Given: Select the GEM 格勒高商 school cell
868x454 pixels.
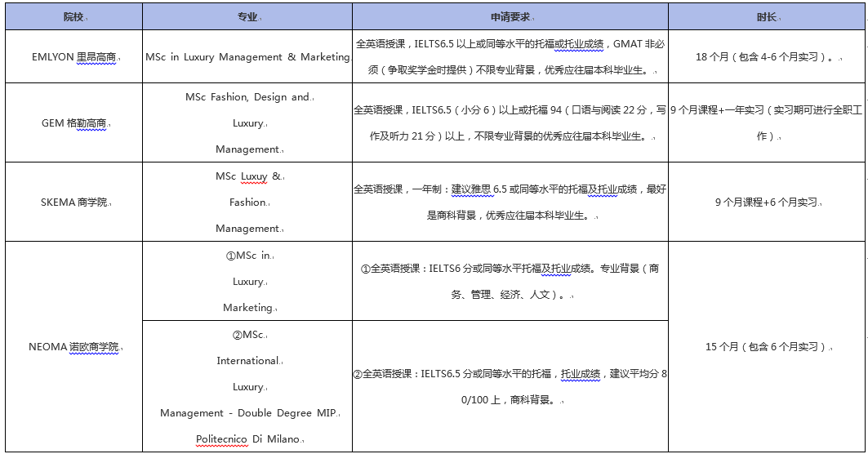Looking at the screenshot, I should pyautogui.click(x=73, y=123).
